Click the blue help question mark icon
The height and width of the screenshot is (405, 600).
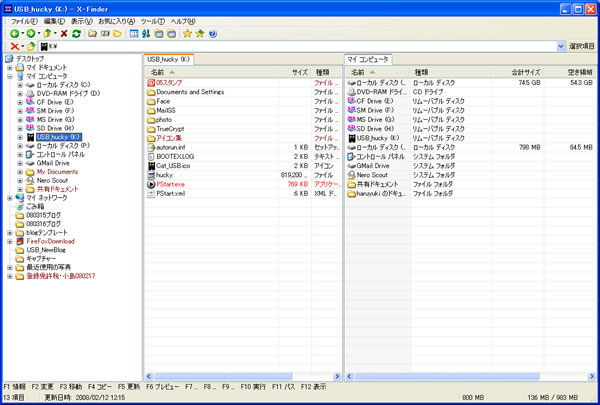(x=213, y=34)
